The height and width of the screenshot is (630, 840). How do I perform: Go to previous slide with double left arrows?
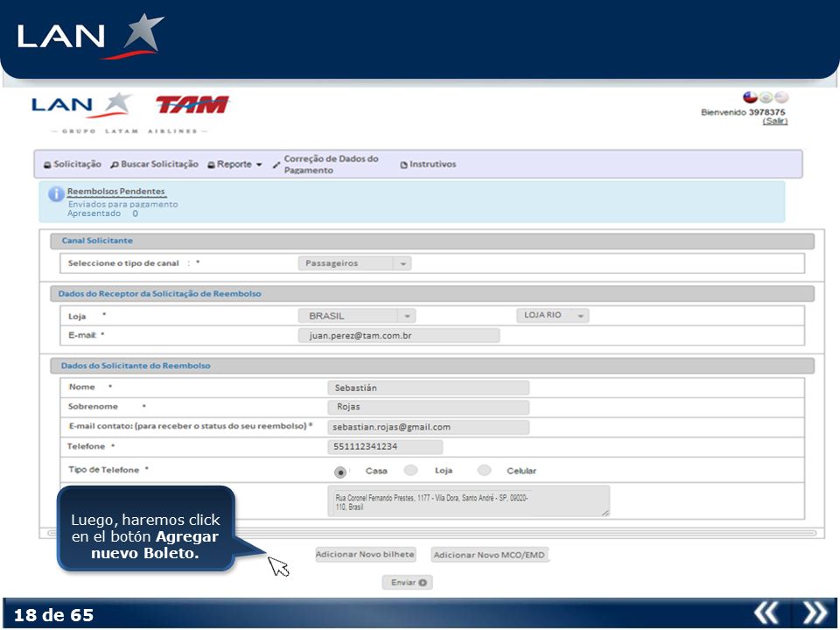(x=766, y=612)
